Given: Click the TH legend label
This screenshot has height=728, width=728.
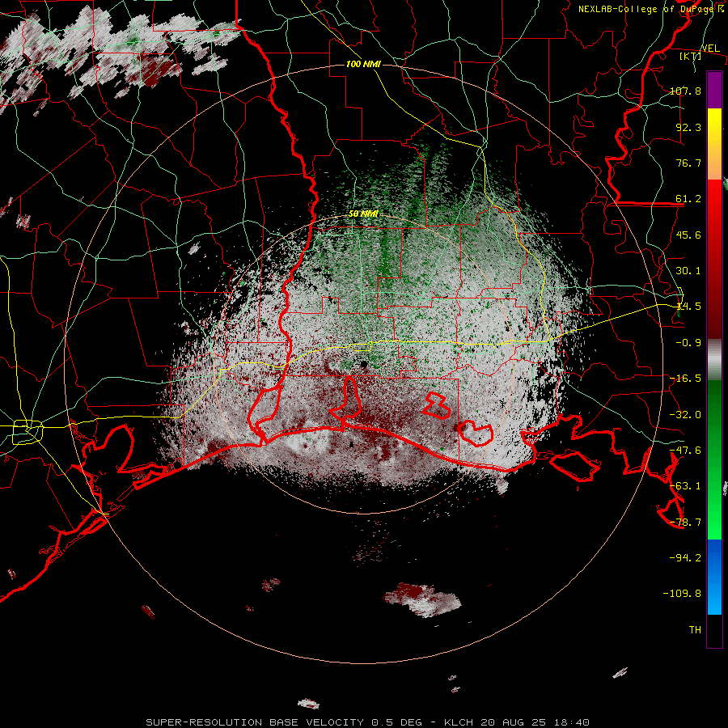Looking at the screenshot, I should (x=695, y=630).
